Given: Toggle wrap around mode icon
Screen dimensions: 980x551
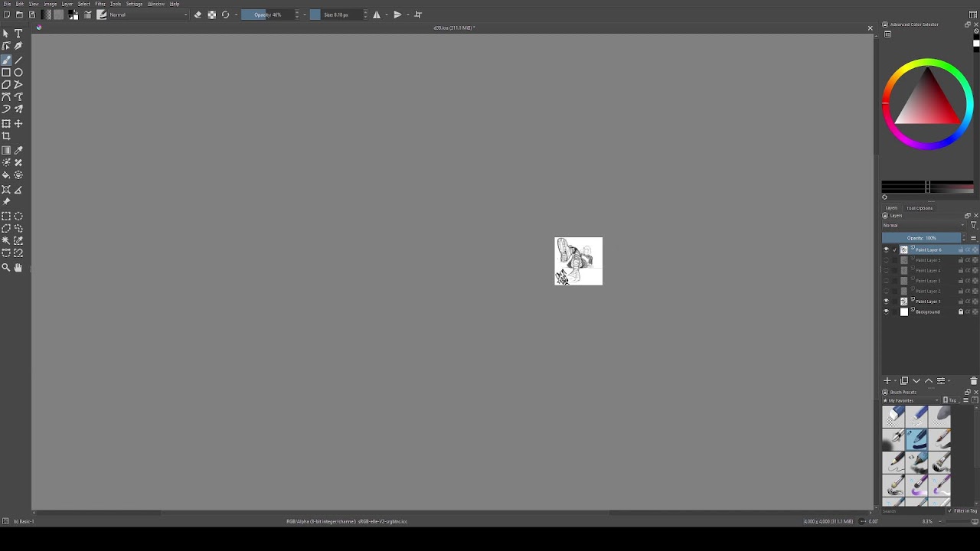Looking at the screenshot, I should click(418, 15).
